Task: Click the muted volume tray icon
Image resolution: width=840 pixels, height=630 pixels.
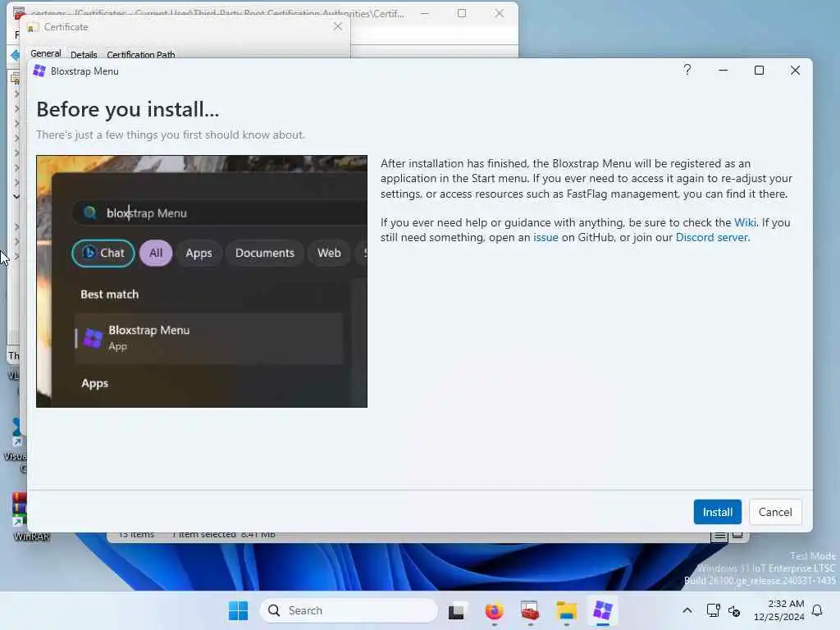Action: 734,610
